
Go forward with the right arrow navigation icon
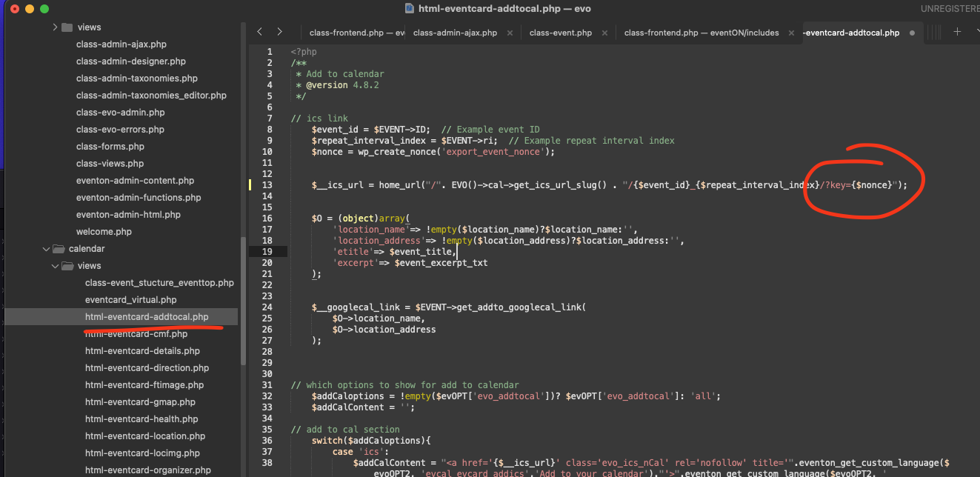tap(279, 32)
